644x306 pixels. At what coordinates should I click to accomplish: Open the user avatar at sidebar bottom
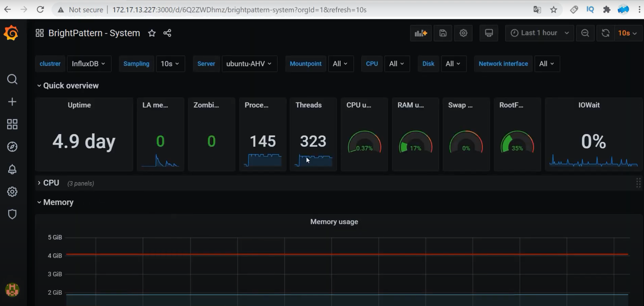[12, 290]
